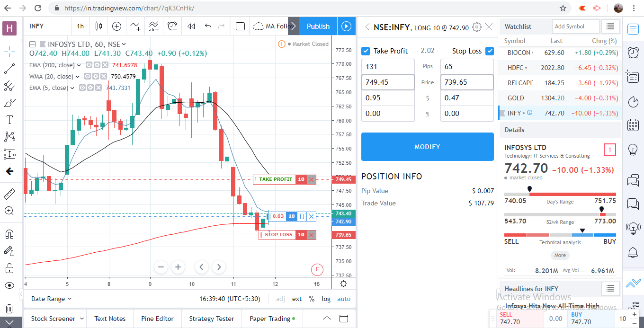Open the prediction and measurement tools
644x328 pixels.
(9, 154)
